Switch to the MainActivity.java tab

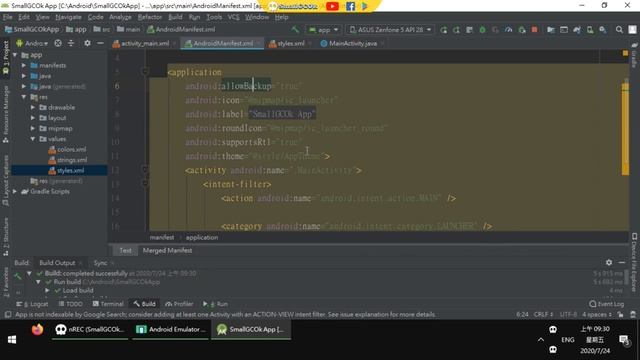pos(352,43)
